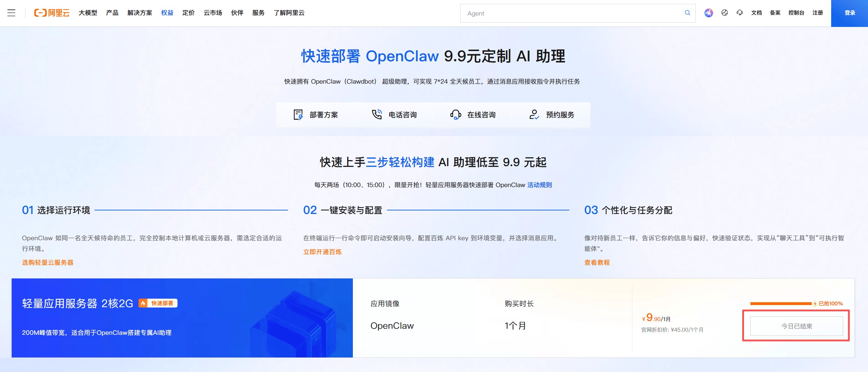Select the globe language icon

725,13
